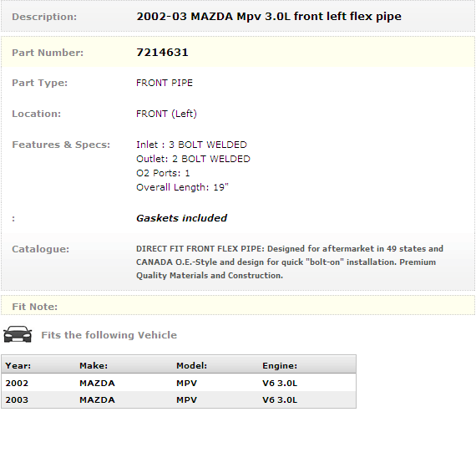Click the Fit Note label
The width and height of the screenshot is (476, 473).
[34, 307]
